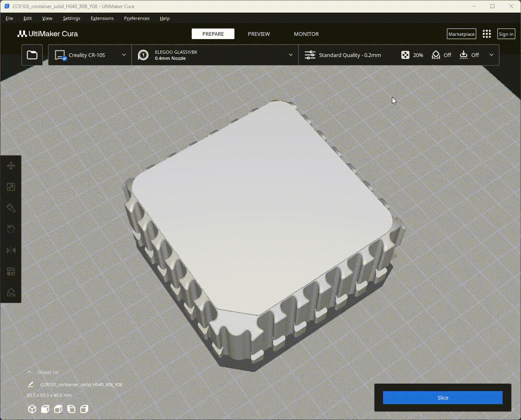Select the Rotate tool
The width and height of the screenshot is (521, 420).
click(11, 229)
